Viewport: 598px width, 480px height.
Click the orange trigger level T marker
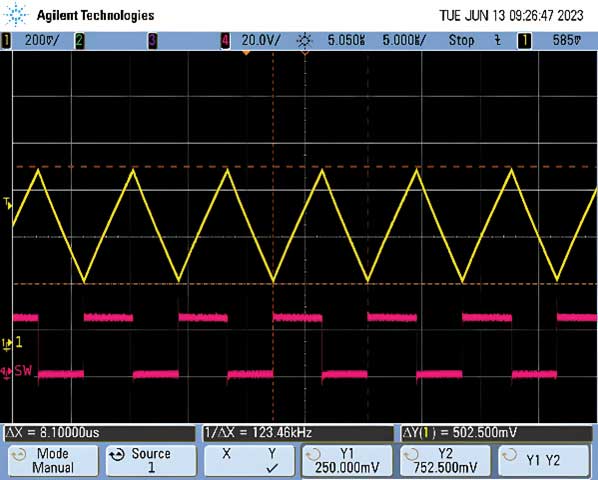click(8, 203)
